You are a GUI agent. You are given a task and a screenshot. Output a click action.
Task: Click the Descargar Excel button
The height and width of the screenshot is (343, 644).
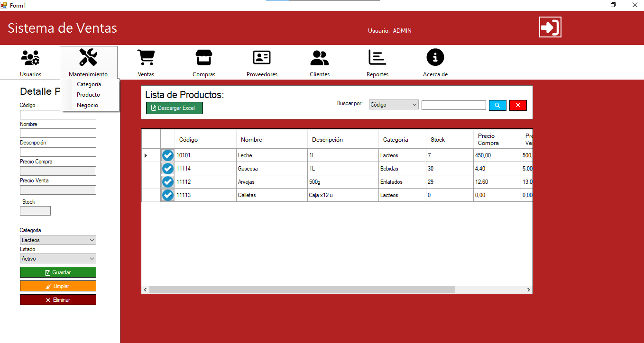tap(174, 108)
